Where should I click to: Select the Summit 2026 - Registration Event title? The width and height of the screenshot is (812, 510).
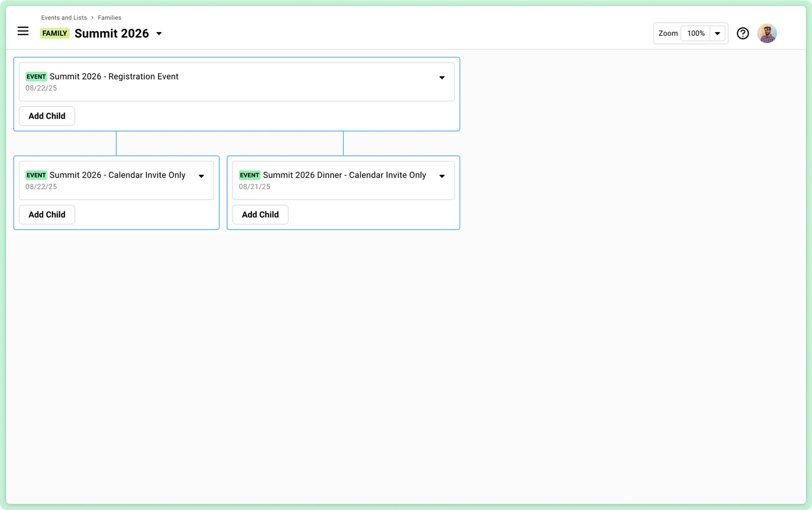coord(114,76)
